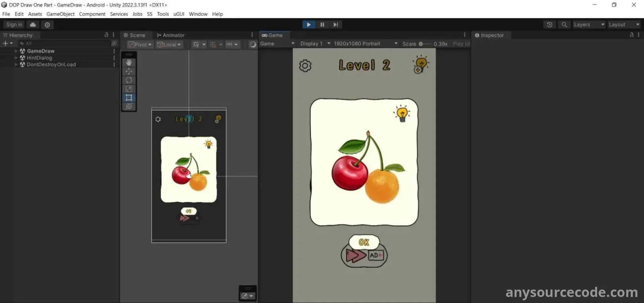
Task: Activate the Rect tool in Scene toolbar
Action: point(129,98)
